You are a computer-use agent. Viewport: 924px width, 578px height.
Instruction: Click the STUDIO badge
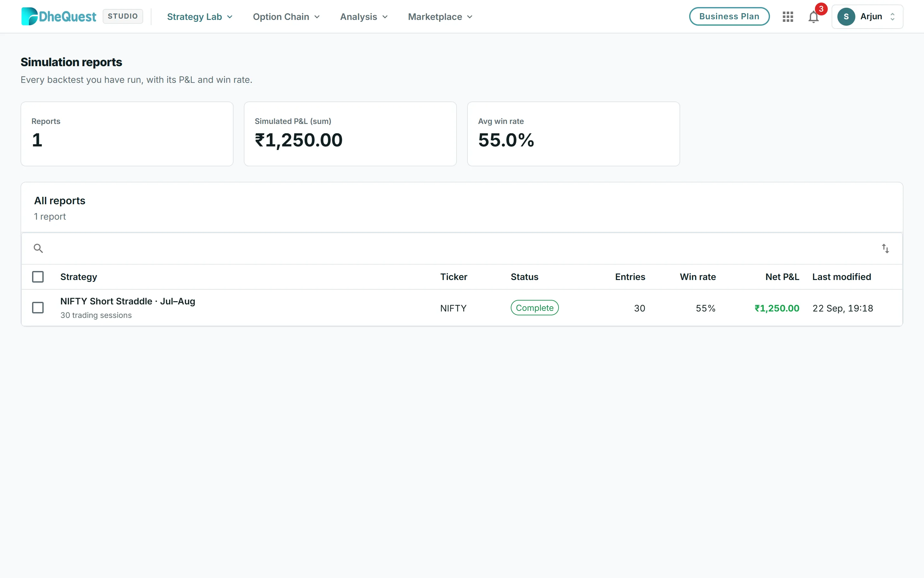click(123, 16)
